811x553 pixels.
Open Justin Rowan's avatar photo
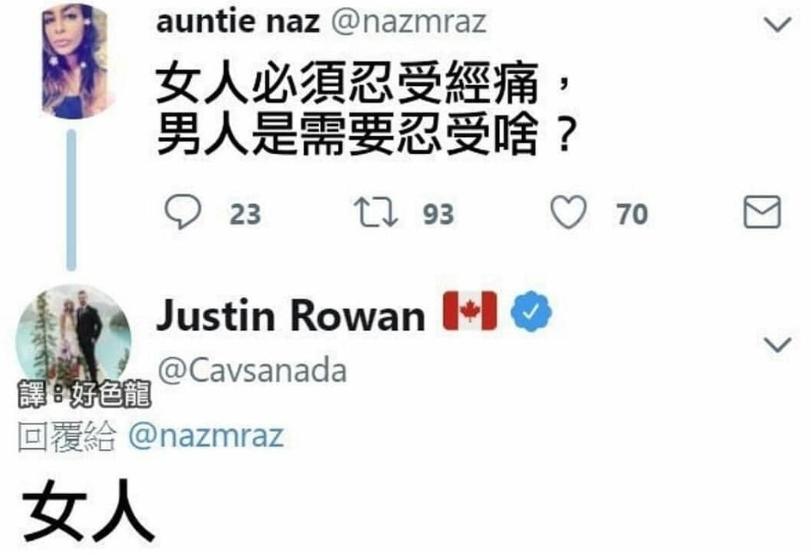coord(73,336)
